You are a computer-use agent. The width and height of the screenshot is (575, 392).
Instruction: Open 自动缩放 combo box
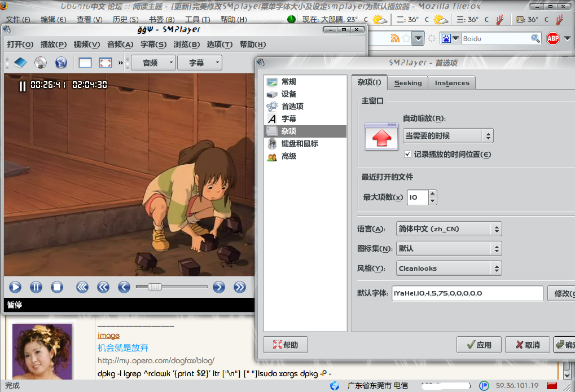pos(447,136)
